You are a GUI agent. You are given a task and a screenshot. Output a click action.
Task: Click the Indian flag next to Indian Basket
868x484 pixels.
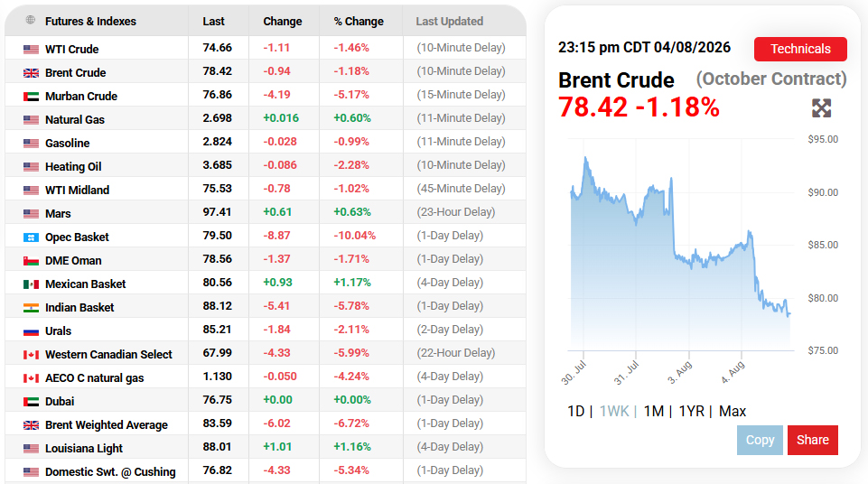click(31, 308)
